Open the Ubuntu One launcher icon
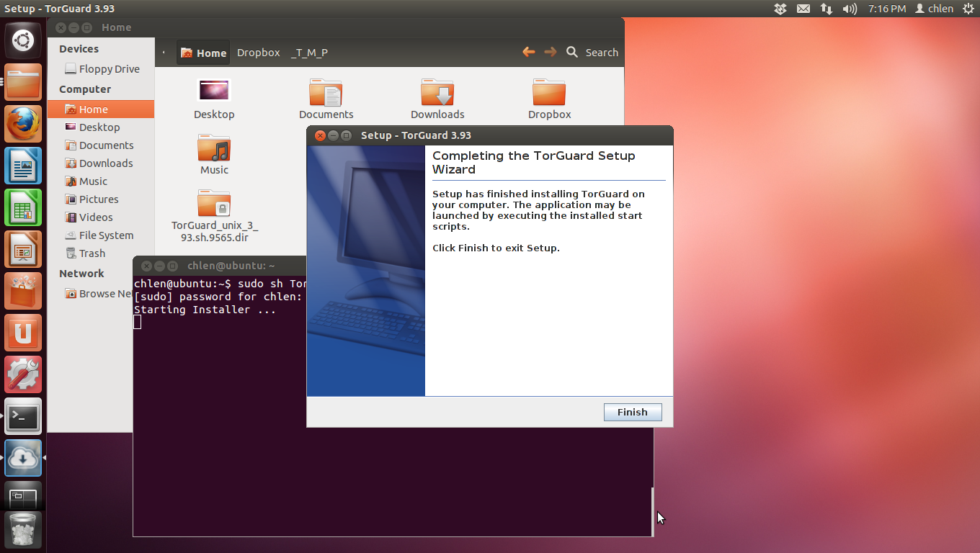The image size is (980, 553). click(x=23, y=333)
